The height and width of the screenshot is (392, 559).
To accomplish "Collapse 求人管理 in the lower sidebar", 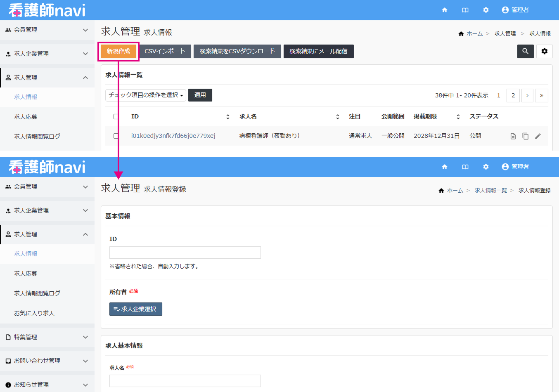I will tap(47, 234).
